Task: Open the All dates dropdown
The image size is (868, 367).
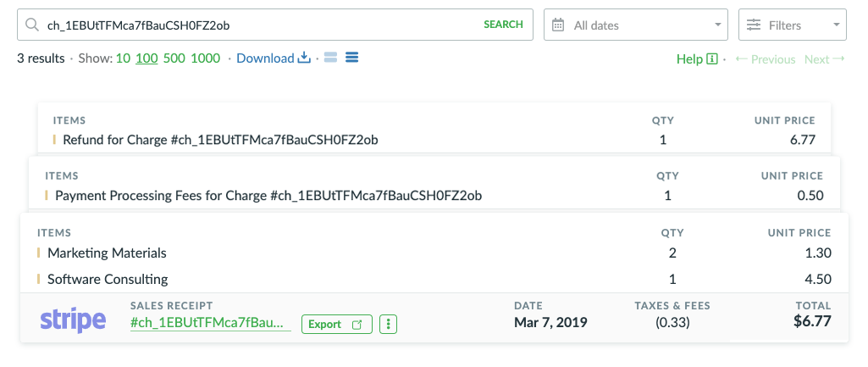Action: tap(637, 25)
